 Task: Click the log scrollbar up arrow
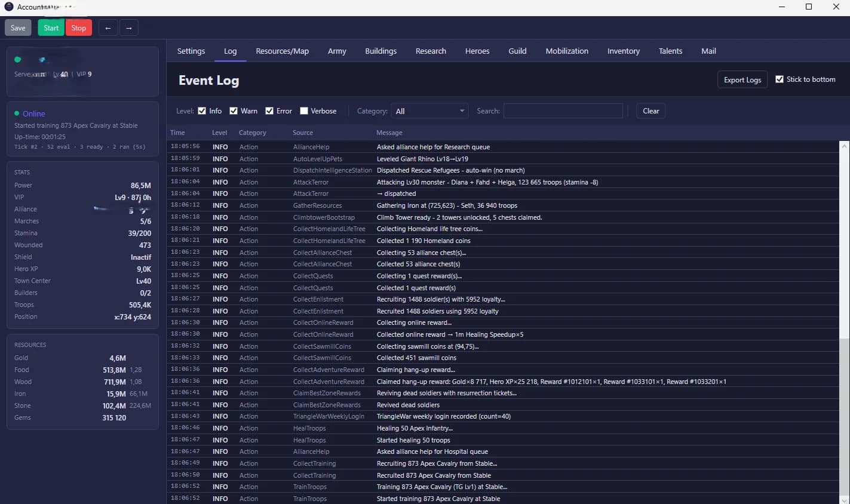[x=844, y=146]
